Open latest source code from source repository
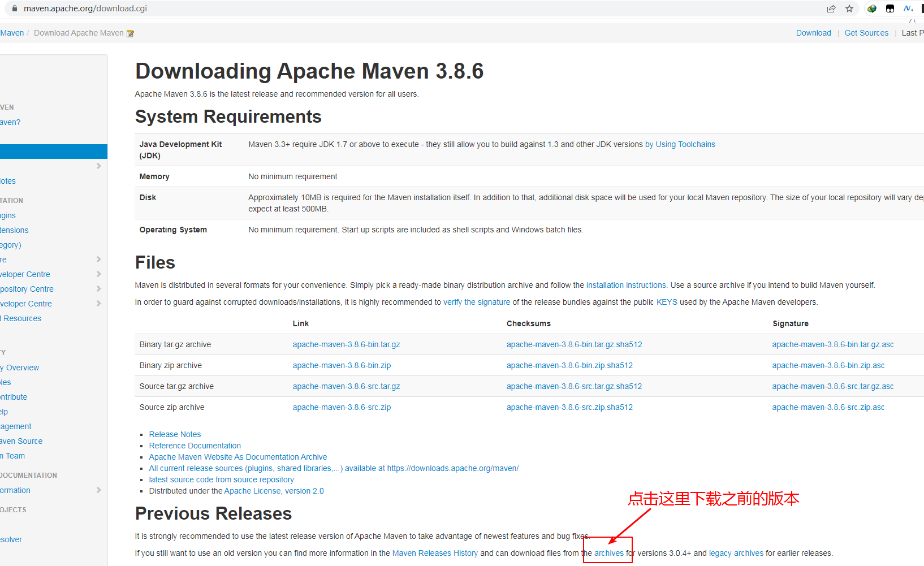924x566 pixels. (222, 479)
